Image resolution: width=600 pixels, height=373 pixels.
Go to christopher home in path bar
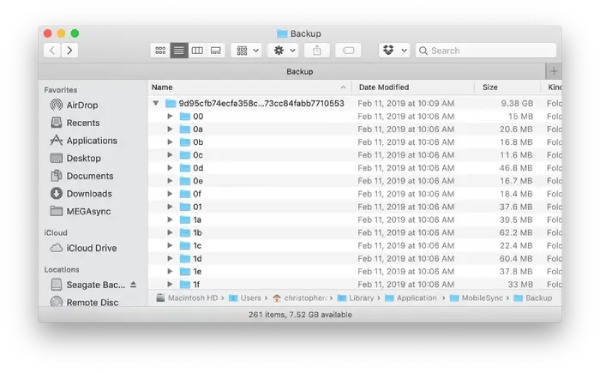[300, 298]
